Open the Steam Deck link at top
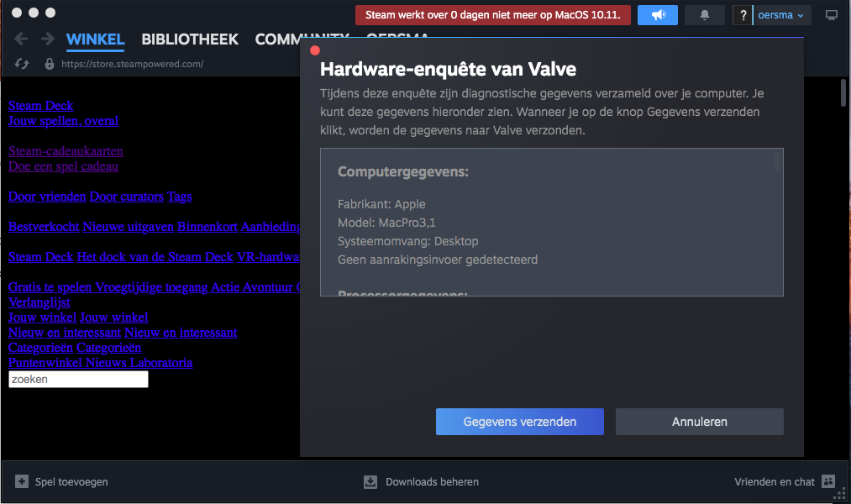 click(x=40, y=106)
